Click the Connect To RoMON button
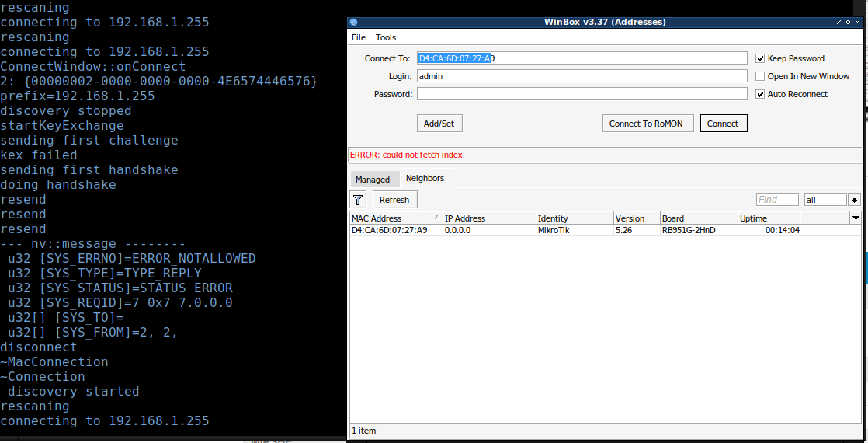868x443 pixels. tap(648, 123)
